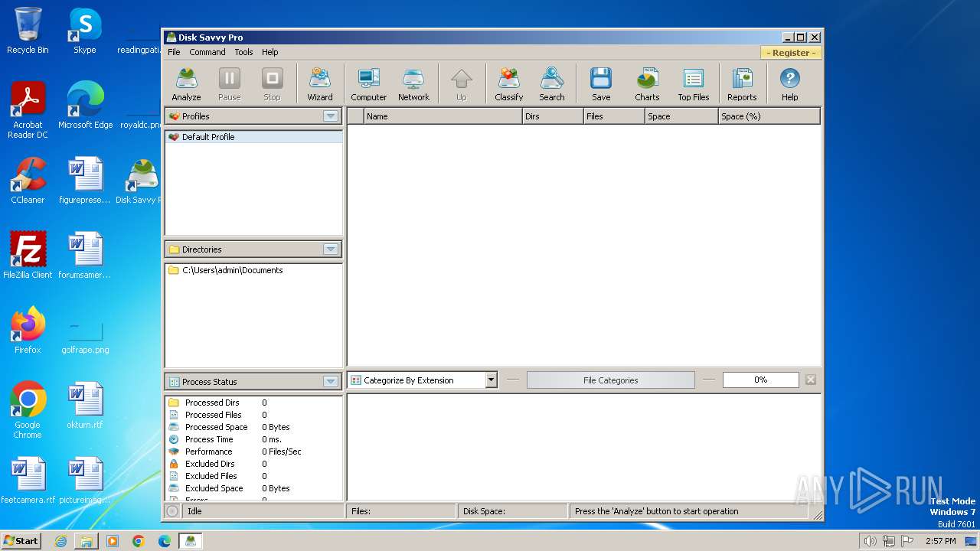The height and width of the screenshot is (551, 980).
Task: Click the Excluded Files status row
Action: [x=253, y=476]
